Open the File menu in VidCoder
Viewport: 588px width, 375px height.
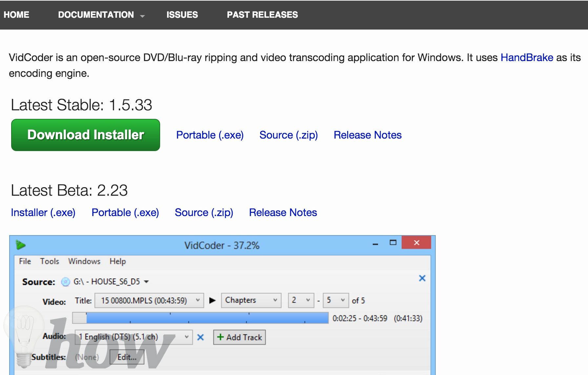[25, 261]
